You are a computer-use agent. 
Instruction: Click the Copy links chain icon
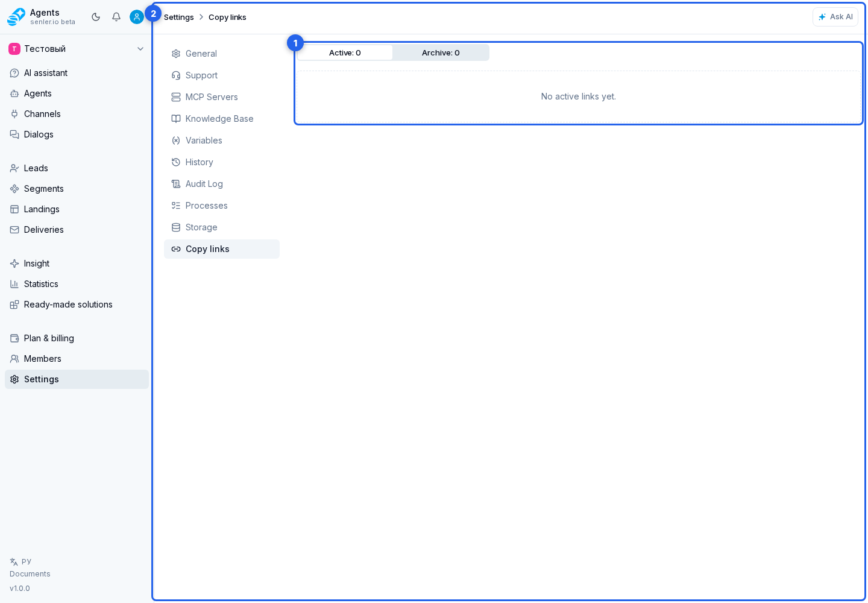(176, 249)
